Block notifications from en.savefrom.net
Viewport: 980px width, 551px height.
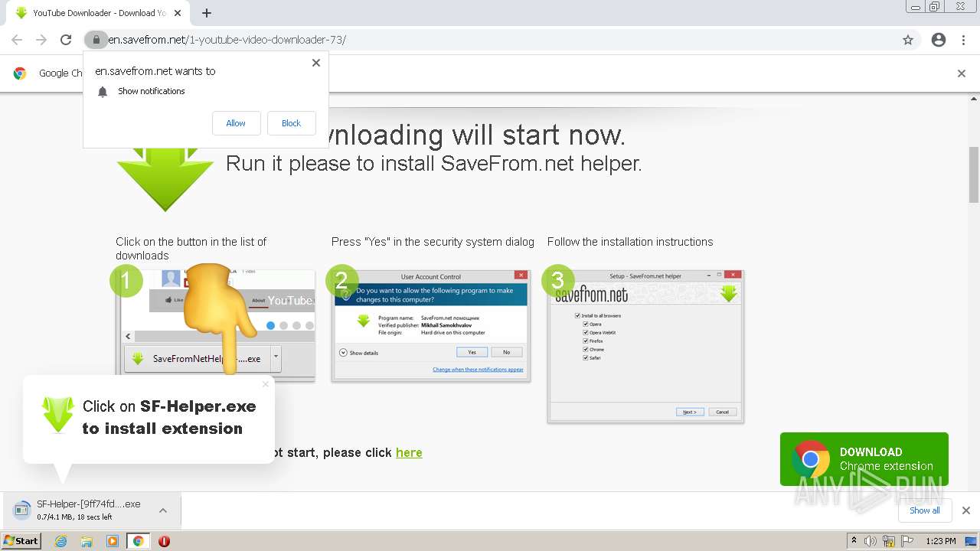point(291,123)
